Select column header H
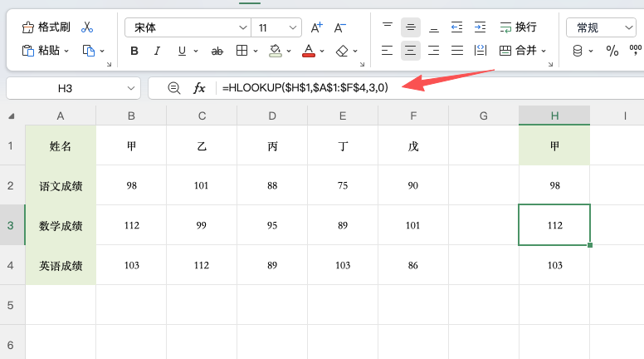 tap(554, 116)
